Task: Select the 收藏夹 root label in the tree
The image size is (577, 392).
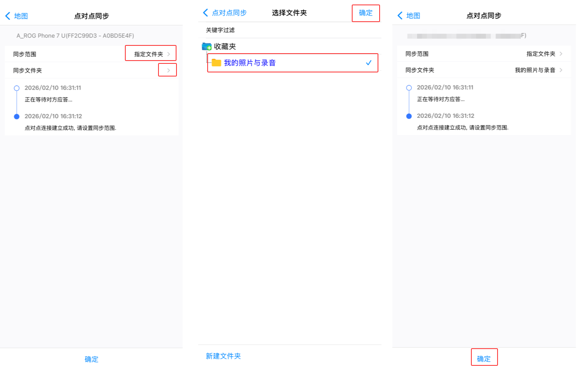Action: click(x=225, y=47)
